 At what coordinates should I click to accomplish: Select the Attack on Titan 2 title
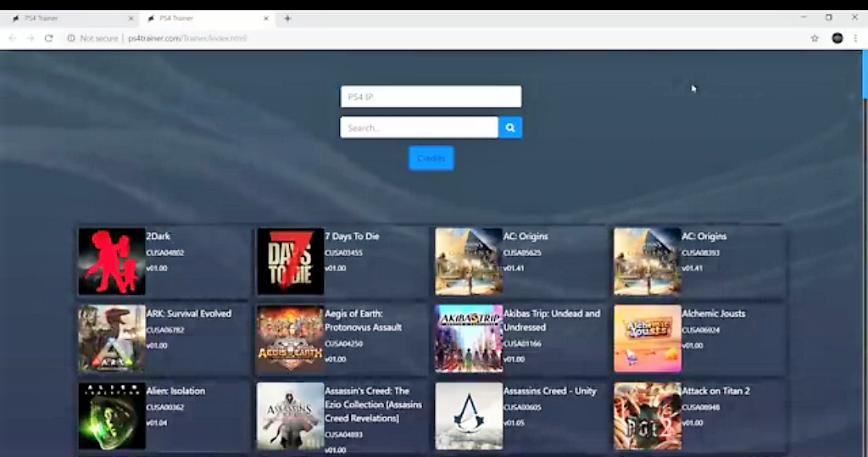pyautogui.click(x=715, y=391)
